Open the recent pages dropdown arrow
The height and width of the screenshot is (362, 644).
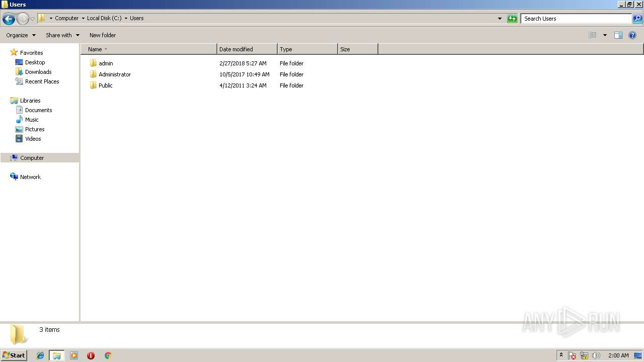pos(32,19)
